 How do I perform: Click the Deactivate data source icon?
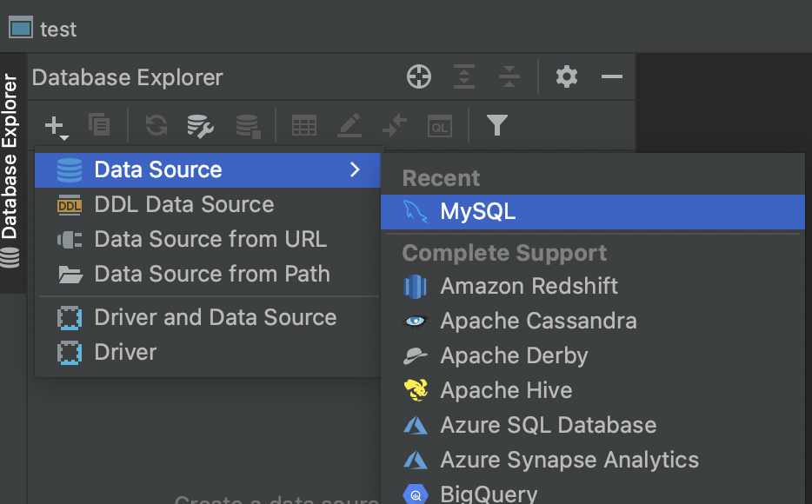(248, 126)
